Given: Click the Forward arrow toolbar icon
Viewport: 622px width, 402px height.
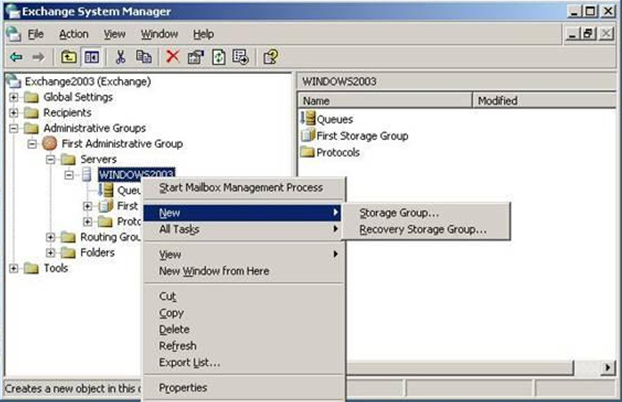Looking at the screenshot, I should pyautogui.click(x=38, y=58).
